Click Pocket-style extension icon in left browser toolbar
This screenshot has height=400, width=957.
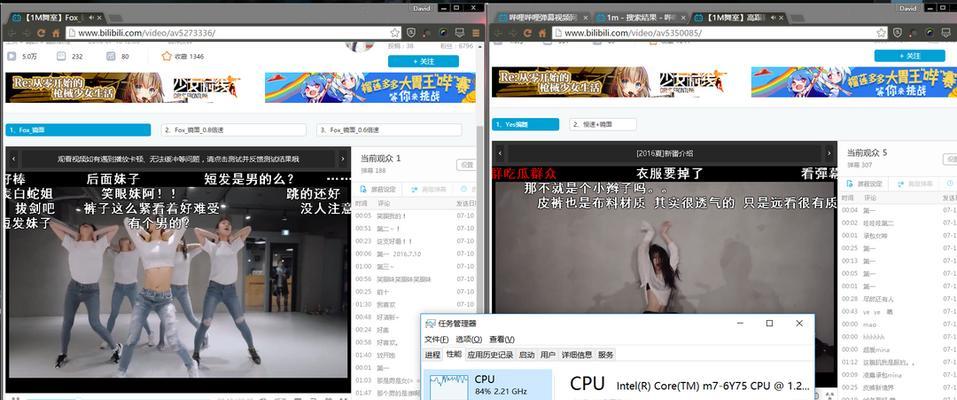click(x=460, y=33)
